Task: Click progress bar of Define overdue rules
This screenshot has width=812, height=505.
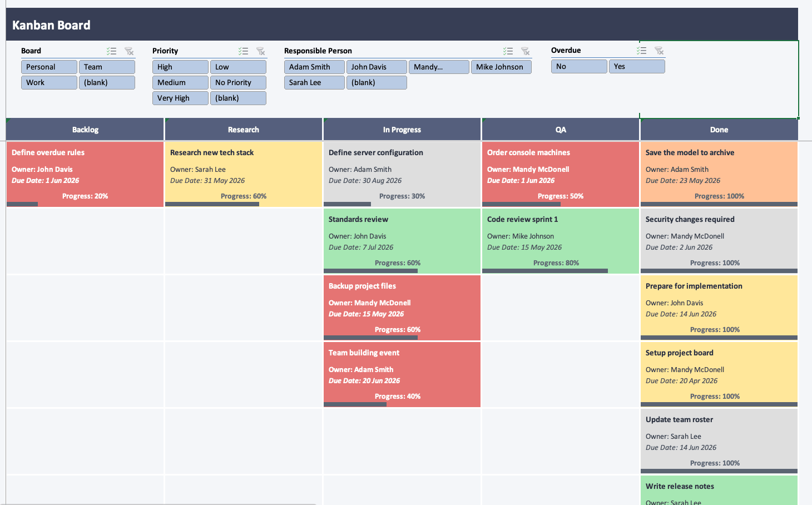Action: (22, 204)
